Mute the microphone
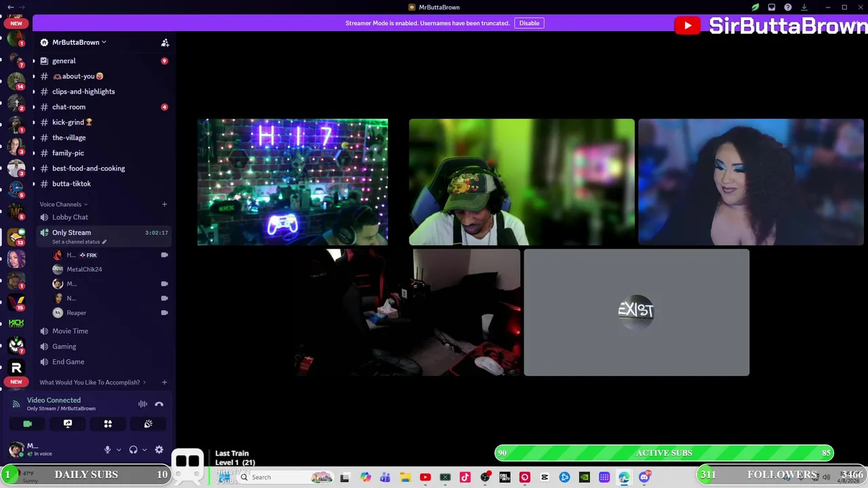Image resolution: width=868 pixels, height=488 pixels. tap(107, 449)
